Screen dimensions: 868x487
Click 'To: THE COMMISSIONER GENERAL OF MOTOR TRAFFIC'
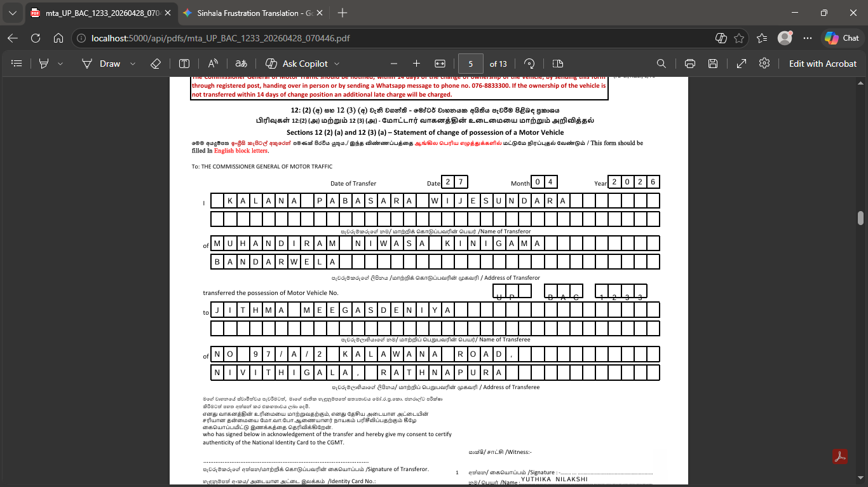pos(262,166)
